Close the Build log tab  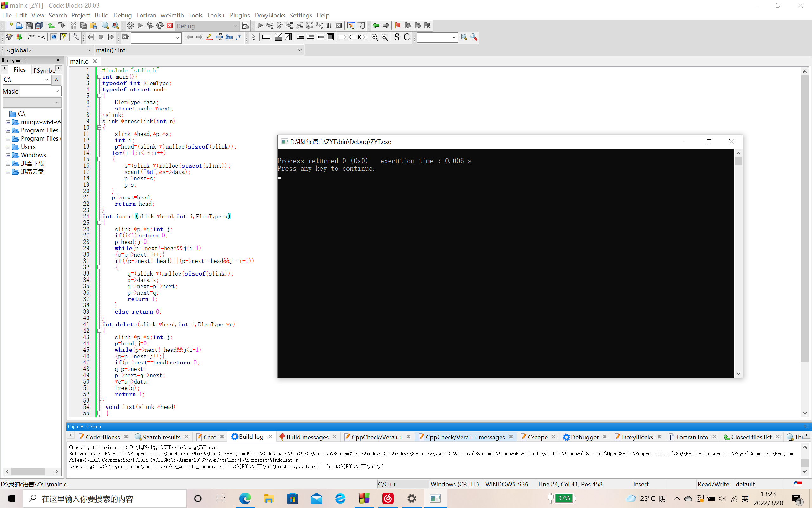[x=271, y=437]
